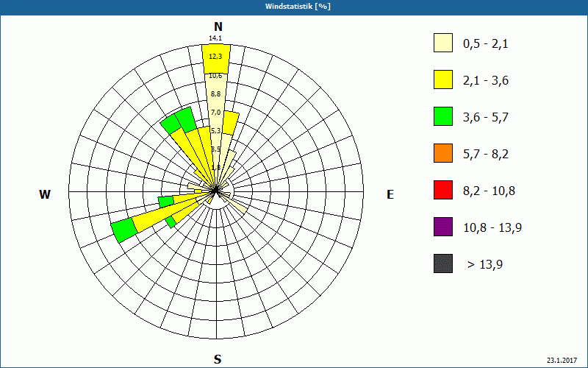The image size is (588, 368).
Task: Click the legend label '10,8 - 13,9'
Action: (492, 228)
